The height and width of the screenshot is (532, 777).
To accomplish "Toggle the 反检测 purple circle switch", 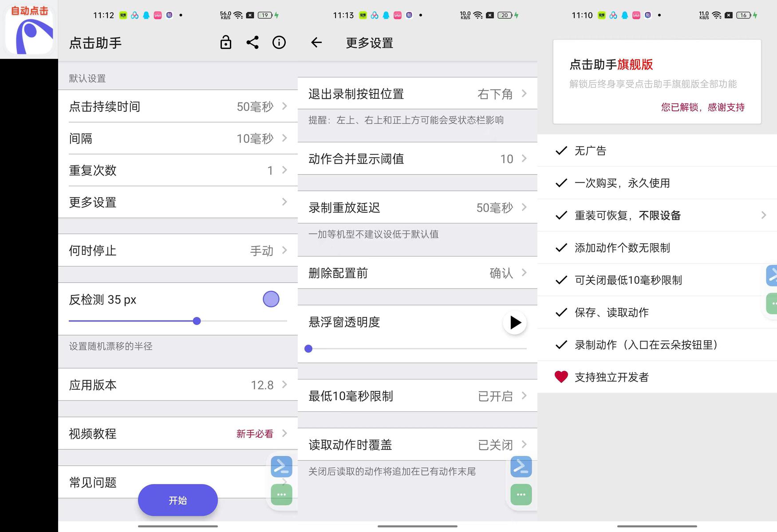I will 271,299.
